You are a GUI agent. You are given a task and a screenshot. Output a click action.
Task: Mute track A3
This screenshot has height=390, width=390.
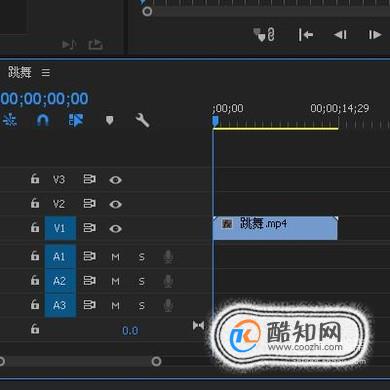[115, 306]
